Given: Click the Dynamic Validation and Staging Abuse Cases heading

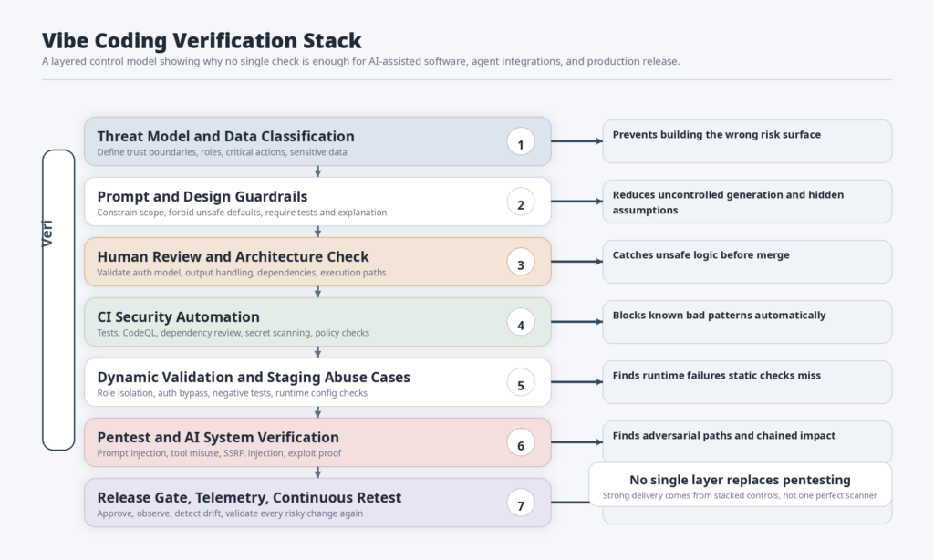Looking at the screenshot, I should 254,377.
